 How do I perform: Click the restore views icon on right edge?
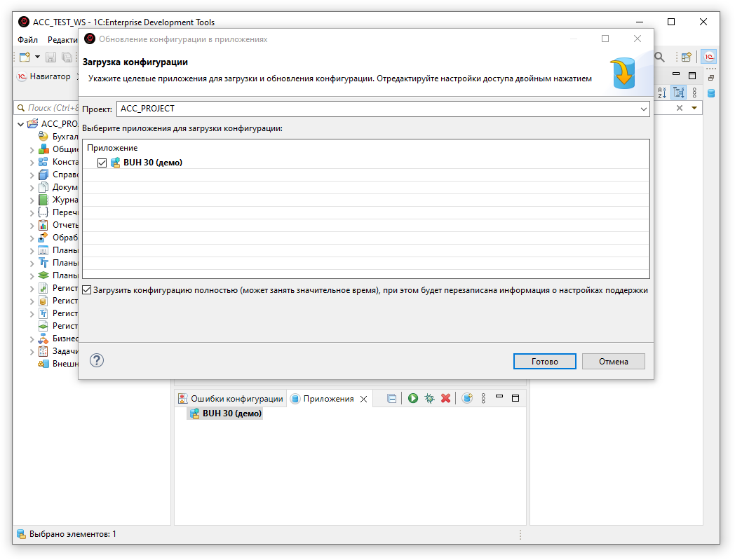[710, 78]
